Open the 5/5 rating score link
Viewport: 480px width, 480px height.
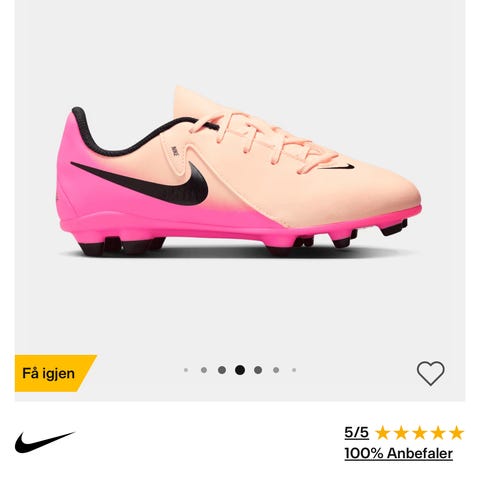[357, 433]
